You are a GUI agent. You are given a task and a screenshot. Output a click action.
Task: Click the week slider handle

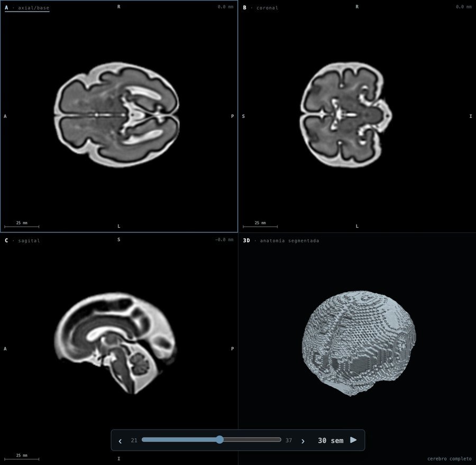tap(220, 440)
